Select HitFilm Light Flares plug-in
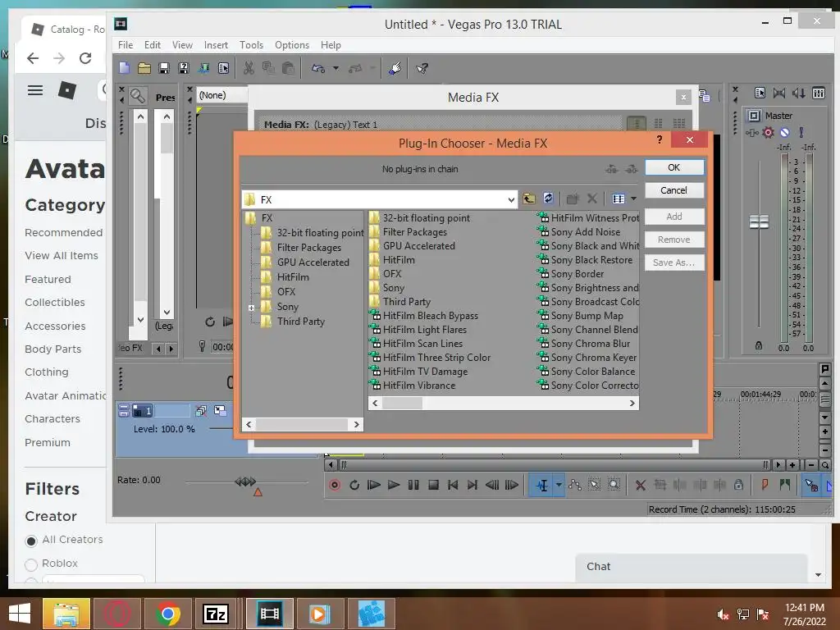Viewport: 840px width, 630px height. click(425, 330)
